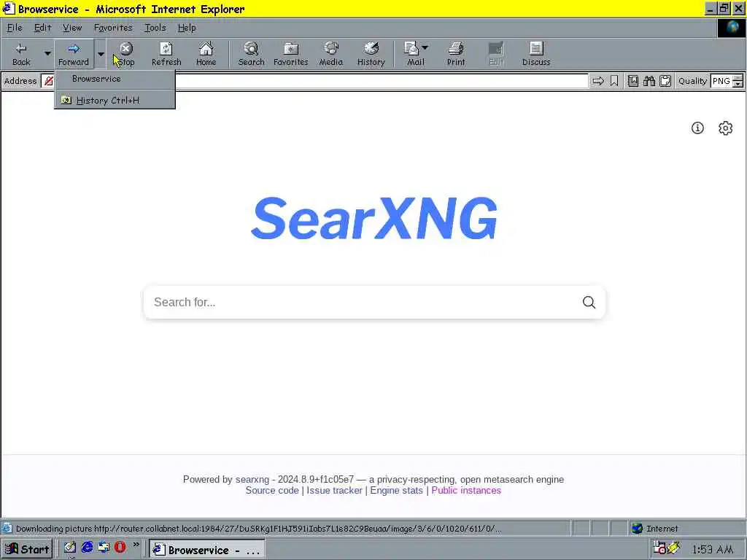The image size is (747, 560).
Task: Open the File menu
Action: pos(15,28)
